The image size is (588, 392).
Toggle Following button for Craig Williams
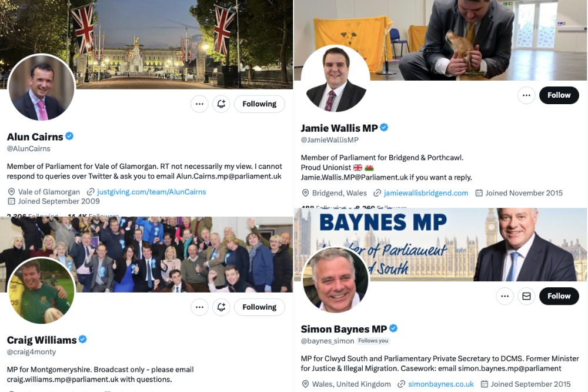point(259,307)
